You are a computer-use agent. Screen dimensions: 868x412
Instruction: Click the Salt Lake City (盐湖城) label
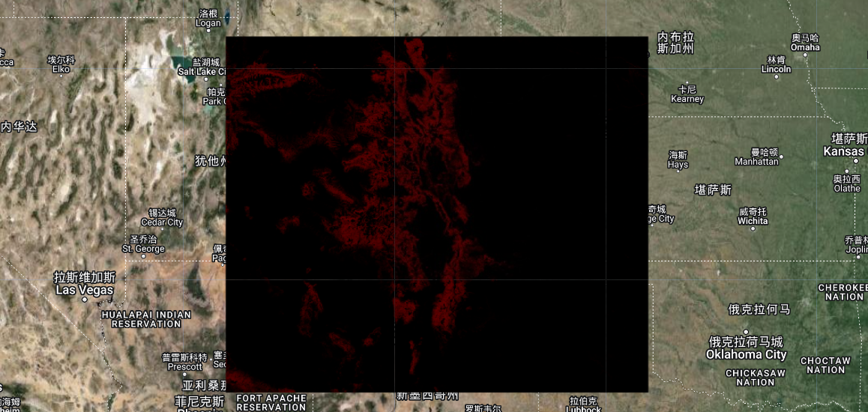[202, 67]
